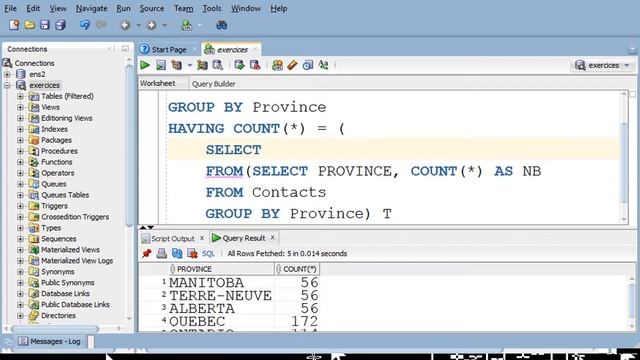The height and width of the screenshot is (360, 640).
Task: Click the MANITOBA cell in results
Action: 221,282
